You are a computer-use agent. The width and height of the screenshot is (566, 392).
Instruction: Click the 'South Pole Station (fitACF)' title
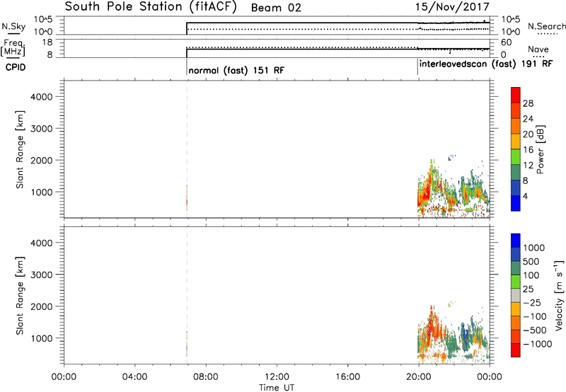coord(151,7)
